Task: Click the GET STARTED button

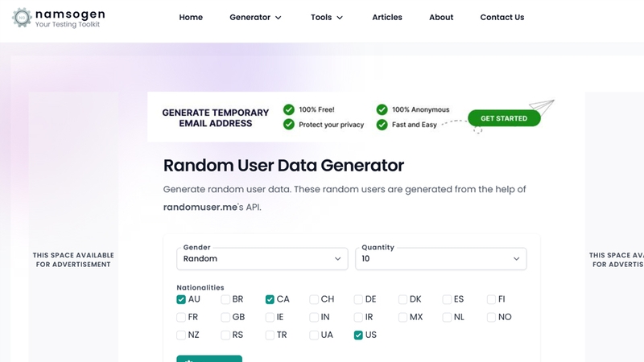Action: click(x=504, y=118)
